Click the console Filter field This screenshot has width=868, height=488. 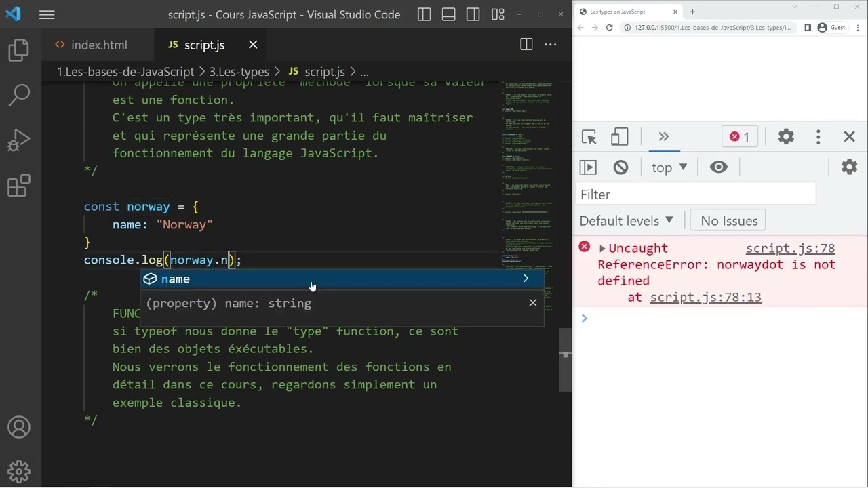[696, 195]
